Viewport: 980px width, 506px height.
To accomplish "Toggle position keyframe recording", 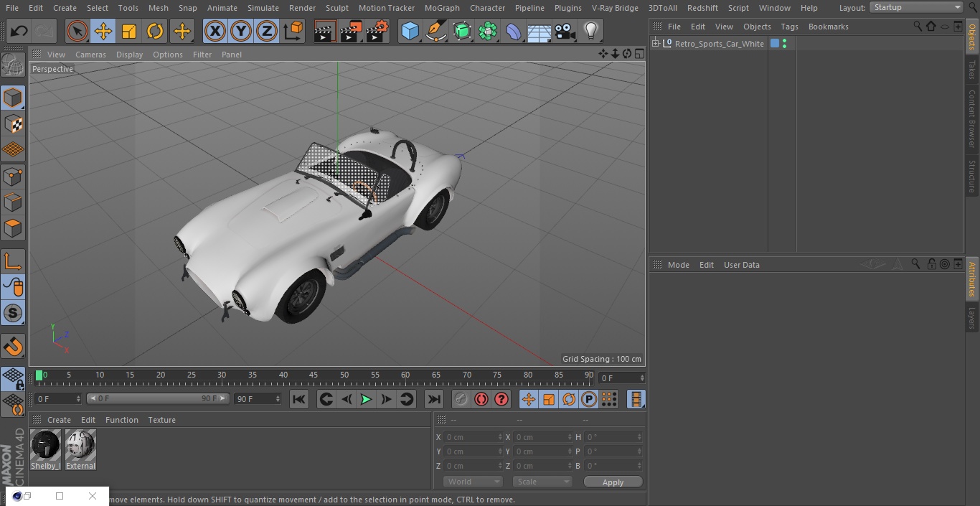I will coord(529,400).
